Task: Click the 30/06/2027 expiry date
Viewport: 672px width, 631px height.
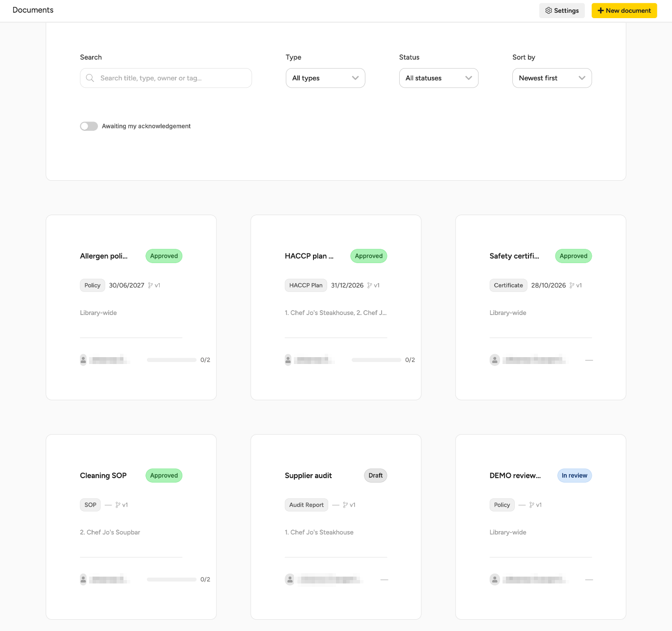Action: point(126,285)
